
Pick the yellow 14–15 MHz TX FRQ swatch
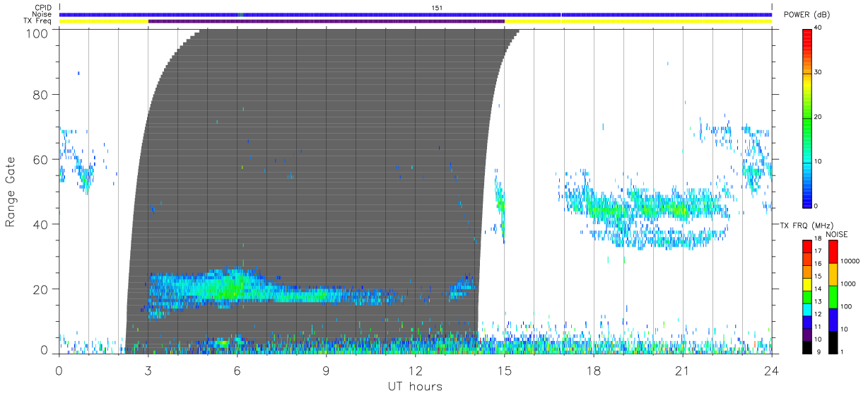click(807, 284)
